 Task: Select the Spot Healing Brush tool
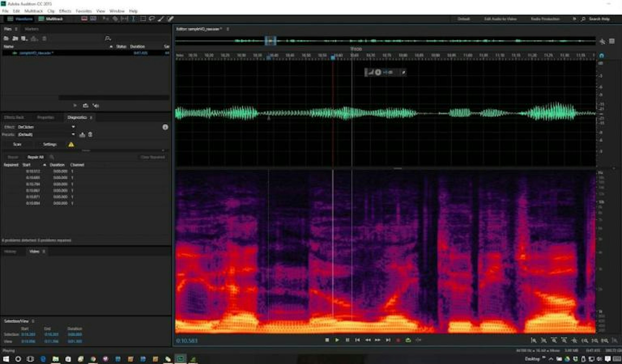coord(170,19)
